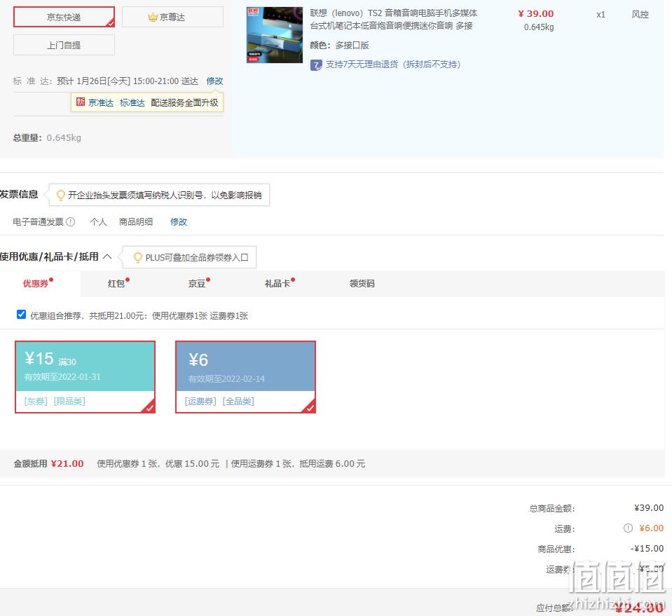The image size is (672, 616).
Task: Collapse the 使用优惠/礼品卡/抵用 section
Action: 108,256
